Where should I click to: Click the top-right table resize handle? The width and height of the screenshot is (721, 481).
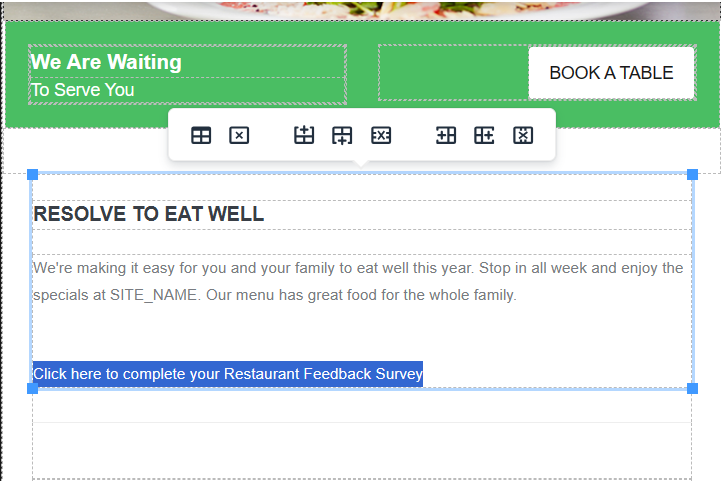(x=692, y=174)
